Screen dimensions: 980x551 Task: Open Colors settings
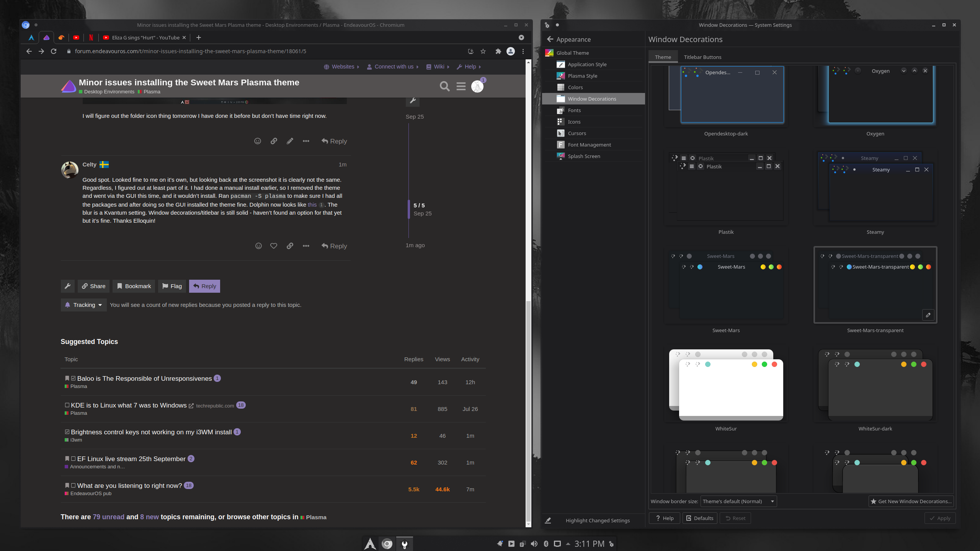(593, 87)
